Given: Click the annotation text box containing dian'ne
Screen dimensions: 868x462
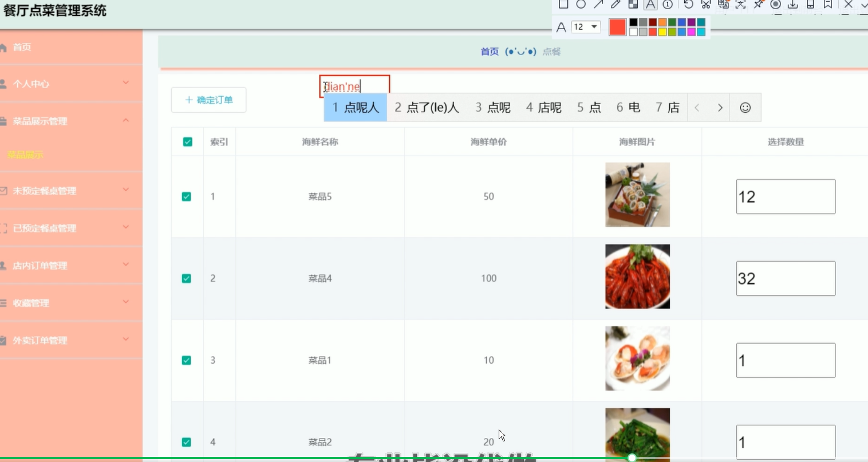Looking at the screenshot, I should click(354, 86).
